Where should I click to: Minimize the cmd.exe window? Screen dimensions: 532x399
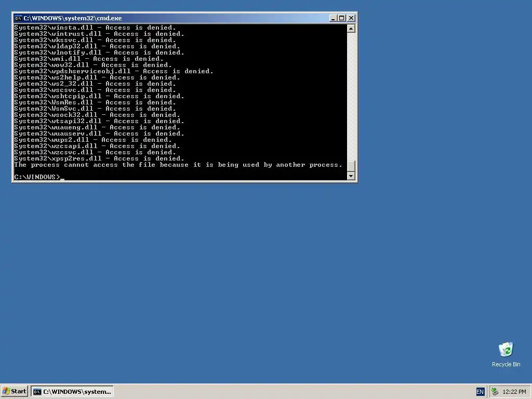[333, 18]
